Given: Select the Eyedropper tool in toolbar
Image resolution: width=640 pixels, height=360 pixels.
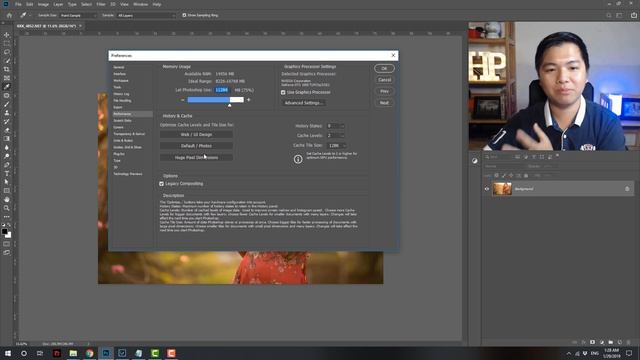Looking at the screenshot, I should 7,87.
